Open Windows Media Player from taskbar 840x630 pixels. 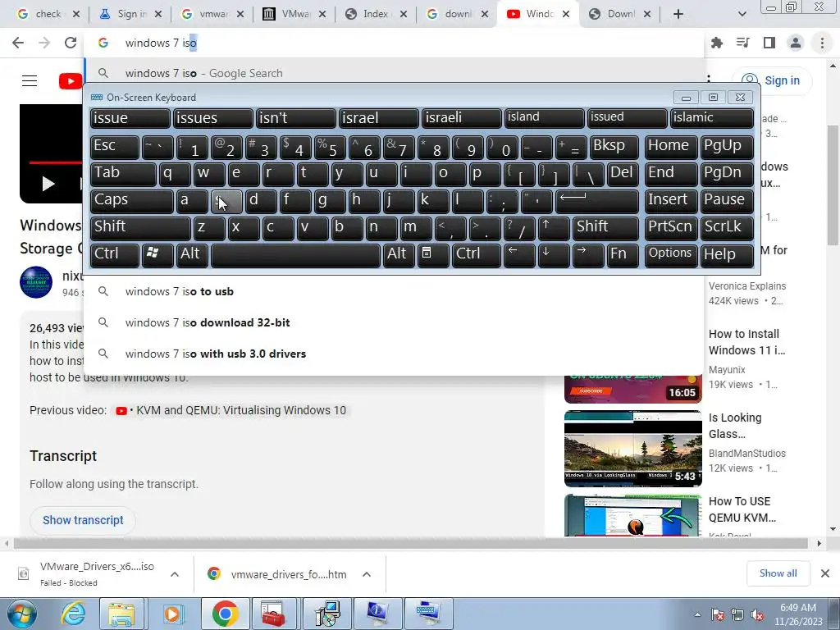(172, 614)
